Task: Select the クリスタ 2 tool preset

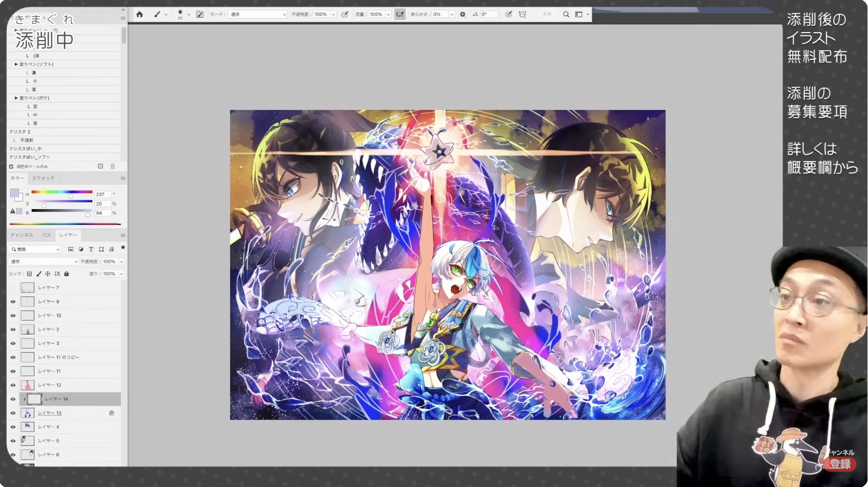Action: click(64, 132)
